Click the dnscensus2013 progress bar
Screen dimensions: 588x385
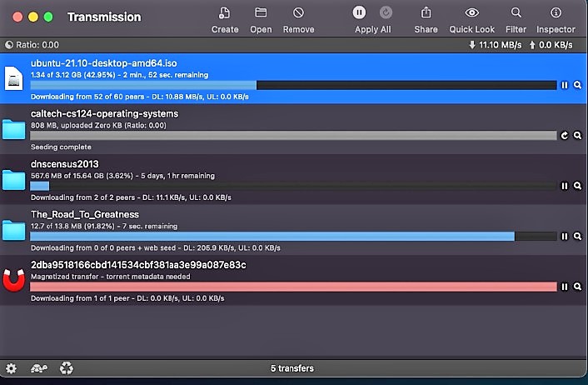click(x=293, y=186)
